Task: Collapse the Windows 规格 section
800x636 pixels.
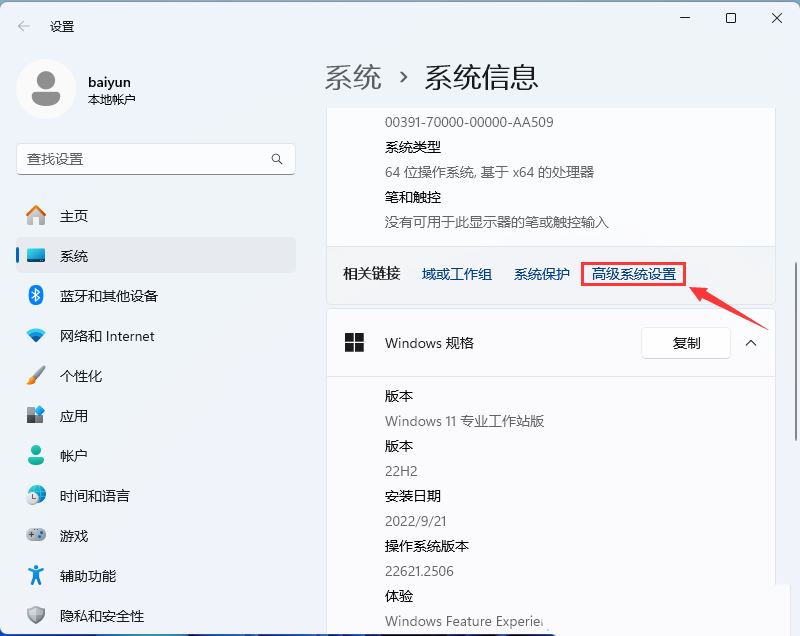Action: click(x=751, y=343)
